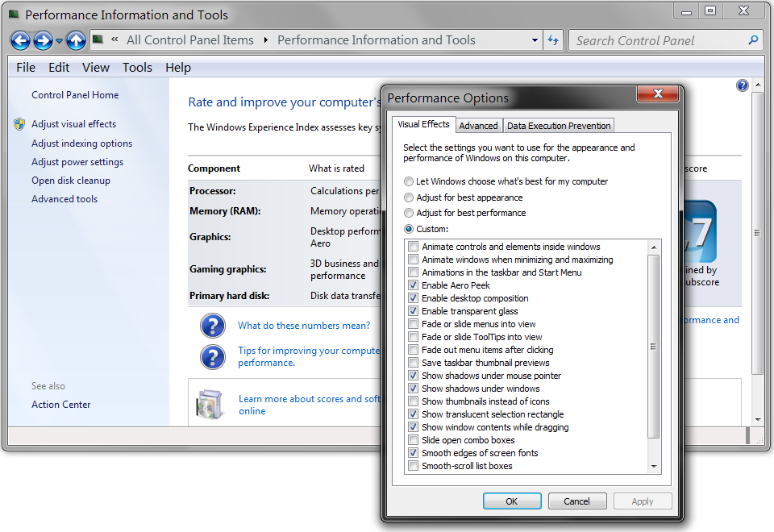Uncheck Enable transparent glass

click(x=413, y=311)
